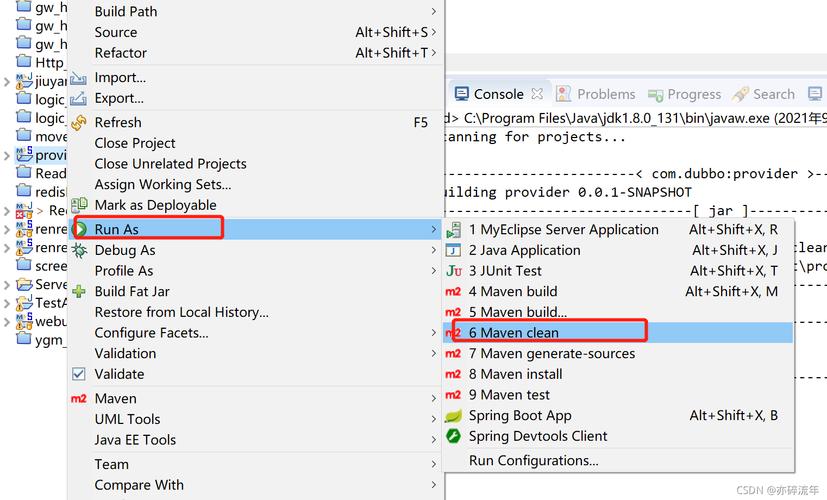Click the Import icon in context menu
This screenshot has width=827, height=500.
(x=79, y=79)
